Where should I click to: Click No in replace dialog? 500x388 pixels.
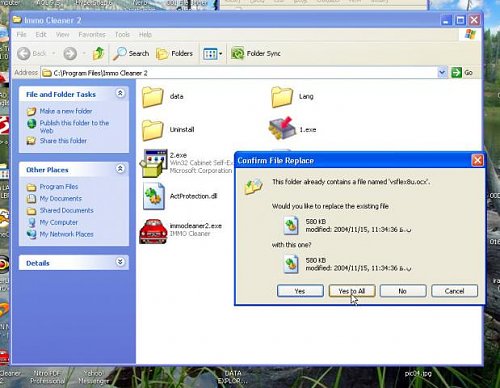(403, 291)
